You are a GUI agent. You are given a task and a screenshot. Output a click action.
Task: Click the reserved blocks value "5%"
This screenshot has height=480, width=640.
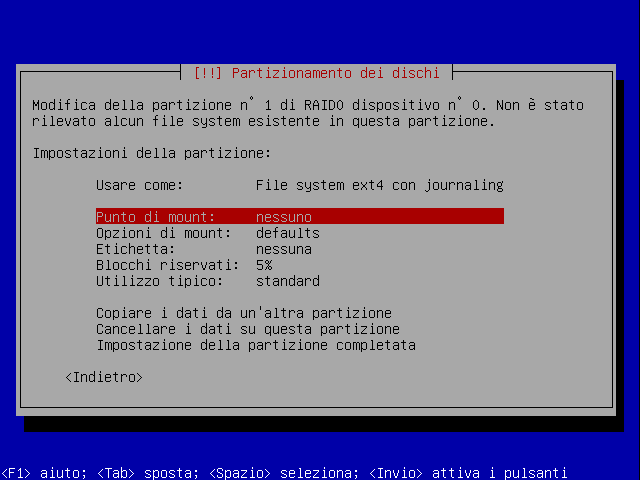coord(264,265)
